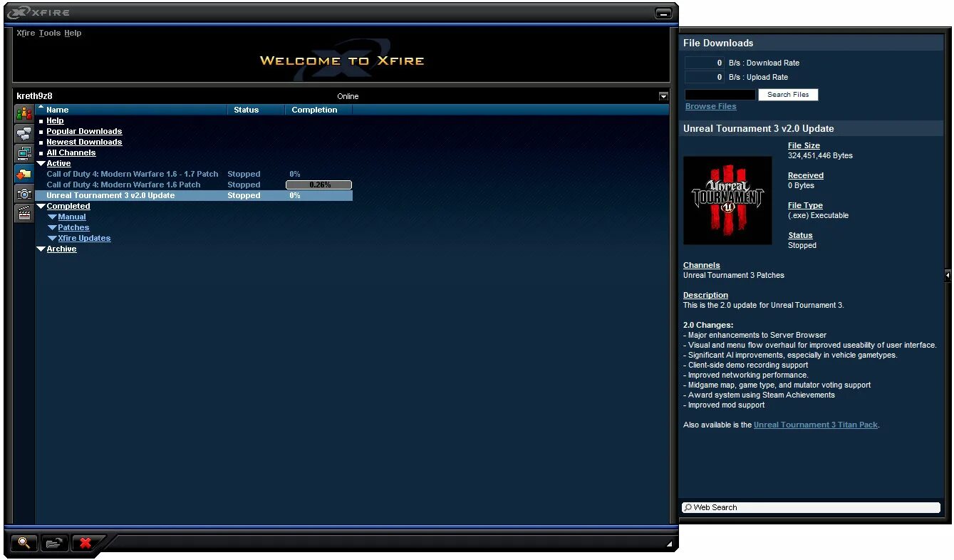
Task: Open Newest Downloads link
Action: click(x=84, y=142)
